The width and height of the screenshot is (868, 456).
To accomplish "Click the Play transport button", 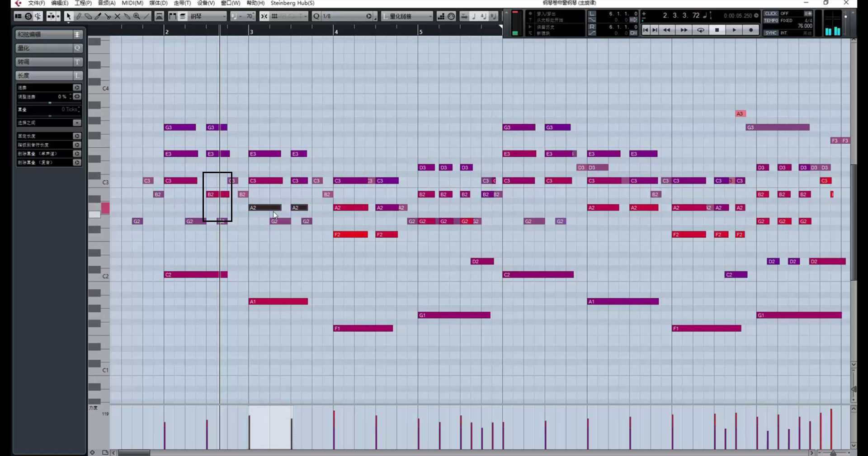I will pyautogui.click(x=734, y=30).
